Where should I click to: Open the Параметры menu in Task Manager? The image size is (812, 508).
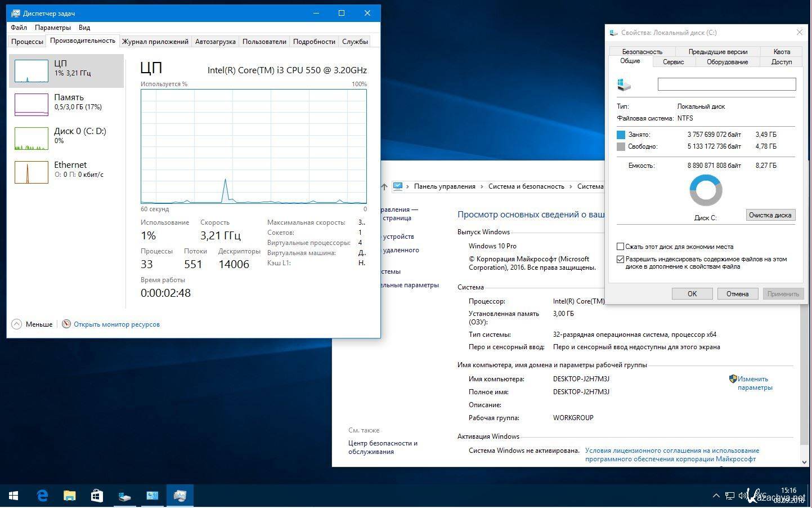[x=52, y=28]
